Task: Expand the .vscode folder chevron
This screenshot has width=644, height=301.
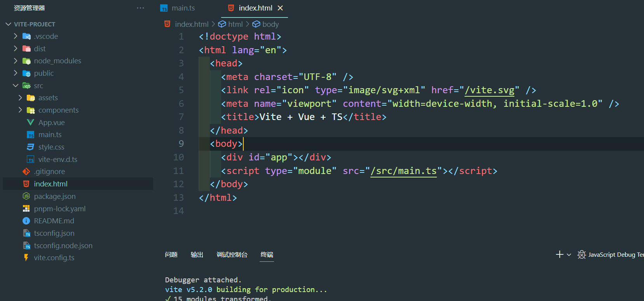Action: coord(16,36)
